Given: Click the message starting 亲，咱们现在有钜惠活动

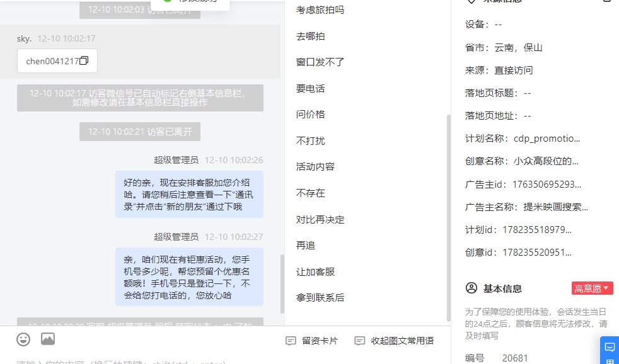Looking at the screenshot, I should pos(189,277).
